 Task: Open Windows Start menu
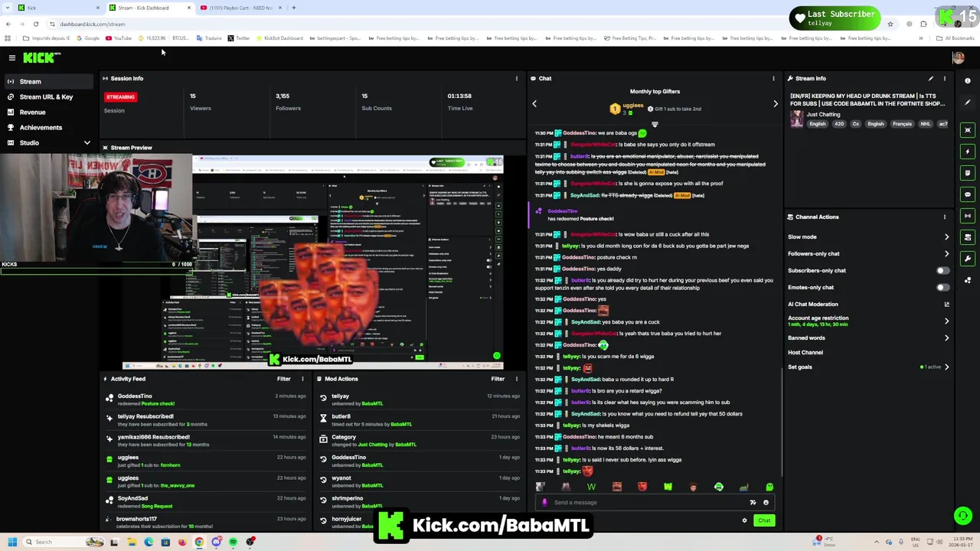click(12, 542)
